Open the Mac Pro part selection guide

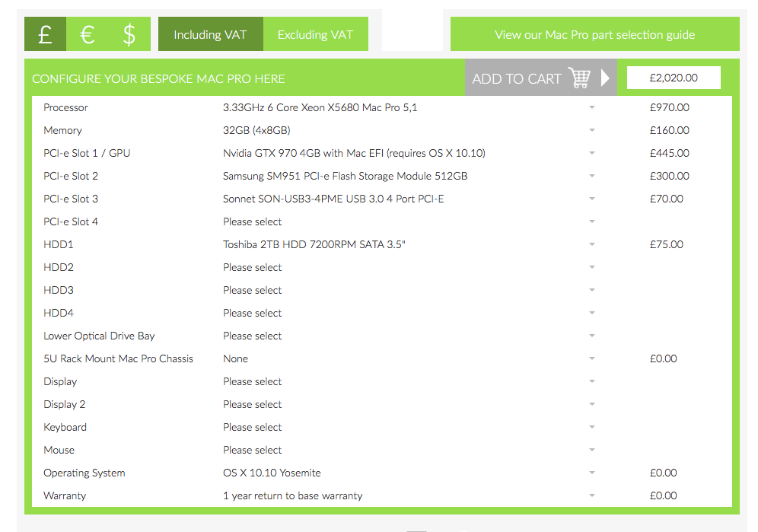594,33
